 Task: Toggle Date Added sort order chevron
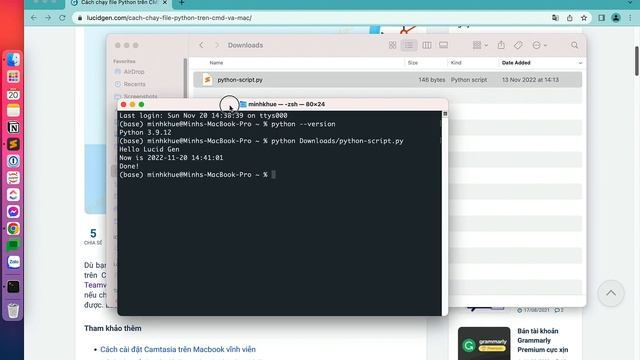[580, 63]
